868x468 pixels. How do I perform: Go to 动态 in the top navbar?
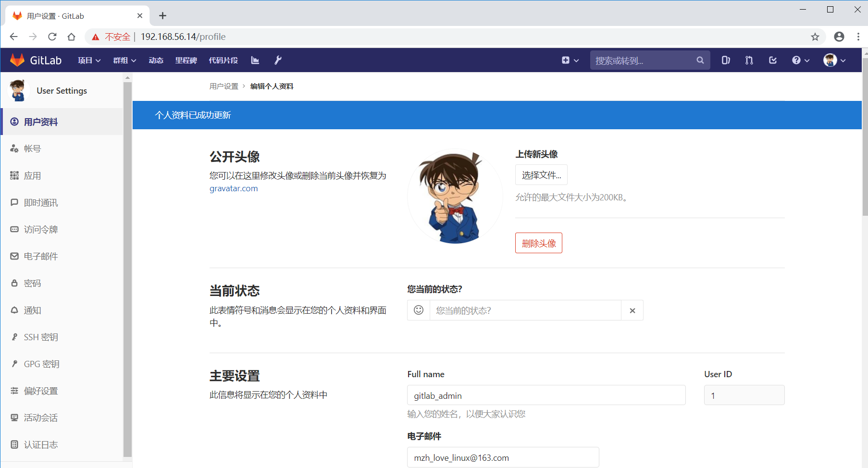[x=156, y=60]
